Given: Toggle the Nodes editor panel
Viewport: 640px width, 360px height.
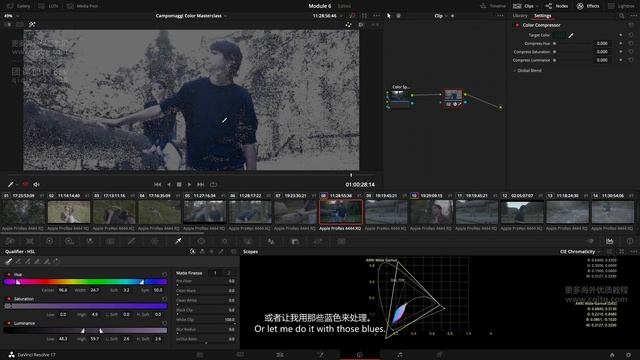Looking at the screenshot, I should click(x=557, y=6).
